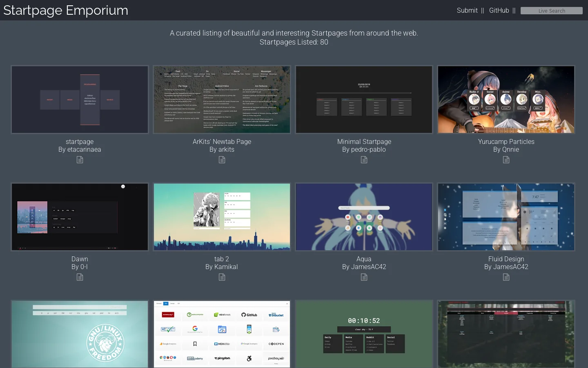588x368 pixels.
Task: Open the Dawn startpage thumbnail
Action: click(x=80, y=217)
